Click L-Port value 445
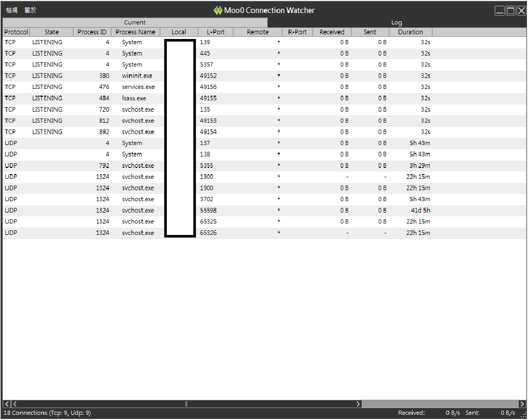This screenshot has height=420, width=528. (x=205, y=53)
